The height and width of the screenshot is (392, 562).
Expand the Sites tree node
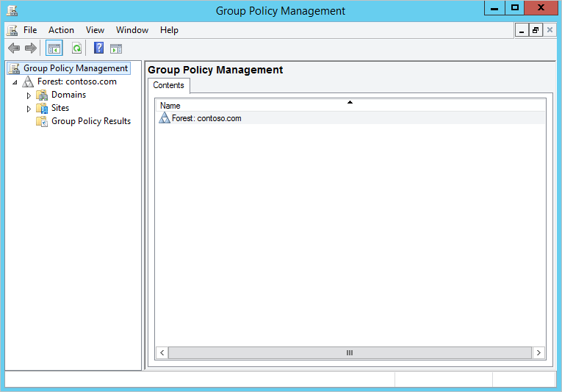[29, 109]
